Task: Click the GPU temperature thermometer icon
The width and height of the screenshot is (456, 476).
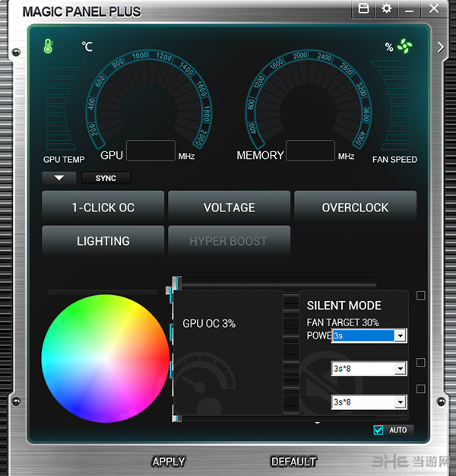Action: click(48, 46)
